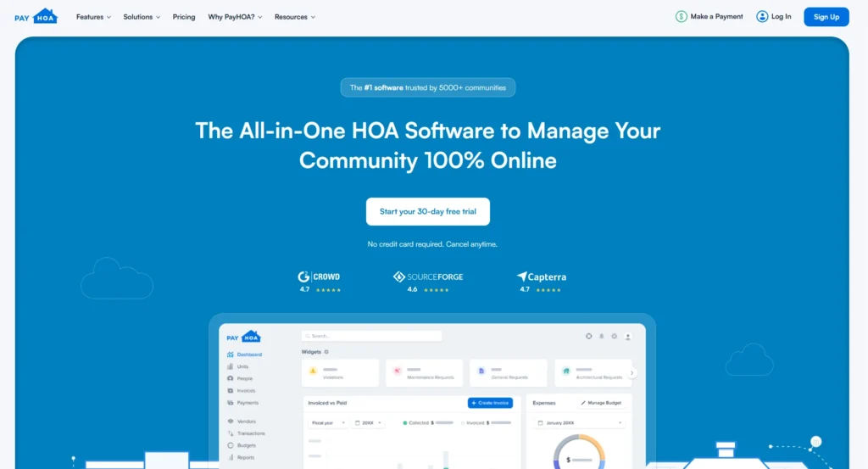Expand the Features dropdown menu

(x=93, y=17)
